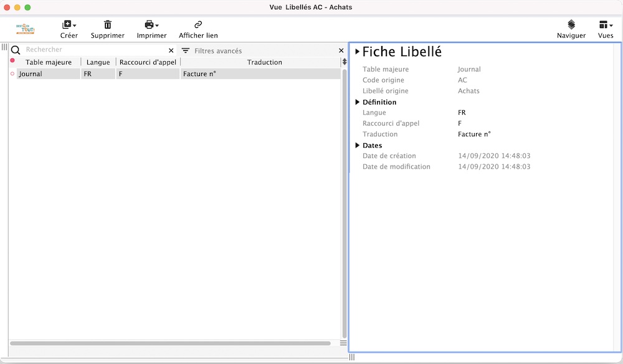This screenshot has height=364, width=623.
Task: Click the Fiche Libellé heading
Action: pyautogui.click(x=402, y=52)
